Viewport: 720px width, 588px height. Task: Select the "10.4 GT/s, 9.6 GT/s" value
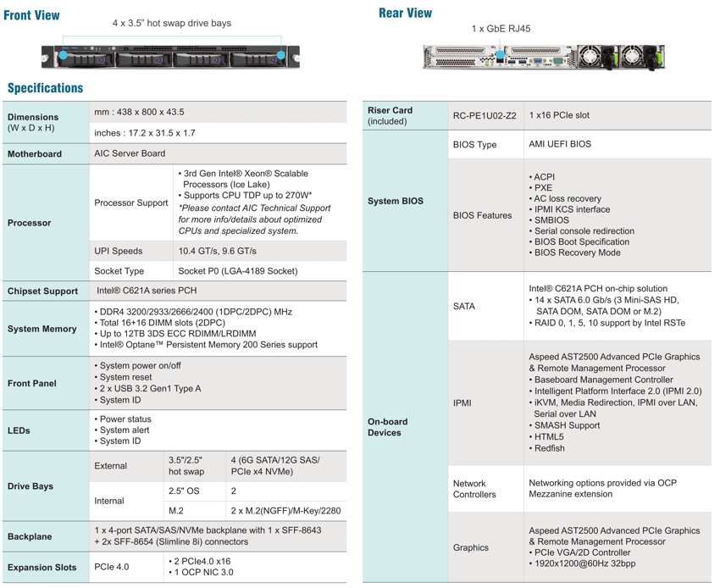tap(217, 251)
